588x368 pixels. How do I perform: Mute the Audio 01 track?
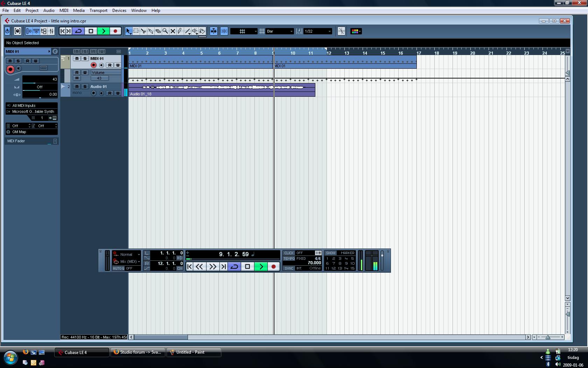coord(77,87)
